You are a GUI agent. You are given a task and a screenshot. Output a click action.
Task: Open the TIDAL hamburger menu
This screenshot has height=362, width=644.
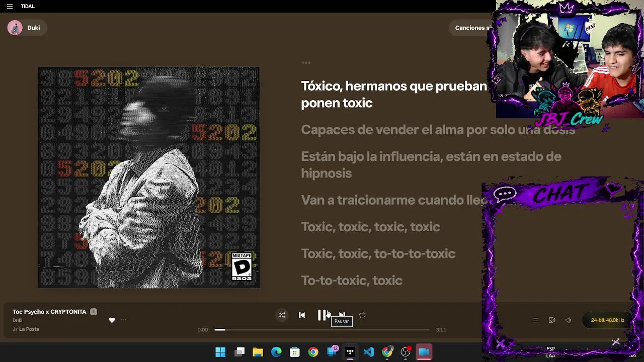pos(10,7)
